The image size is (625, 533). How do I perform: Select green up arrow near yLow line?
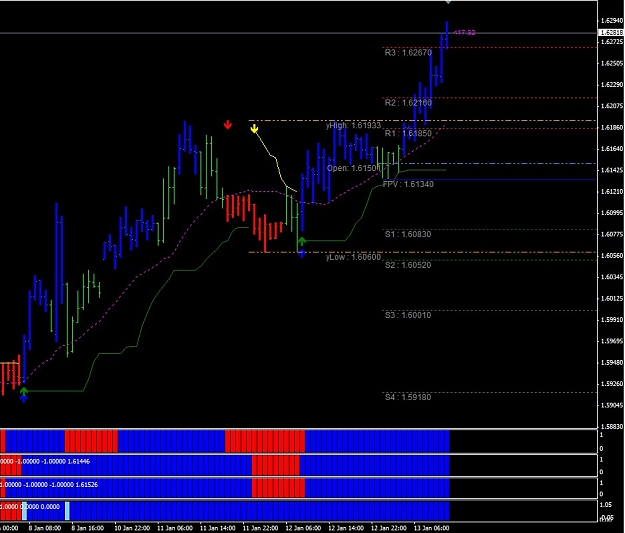(302, 241)
